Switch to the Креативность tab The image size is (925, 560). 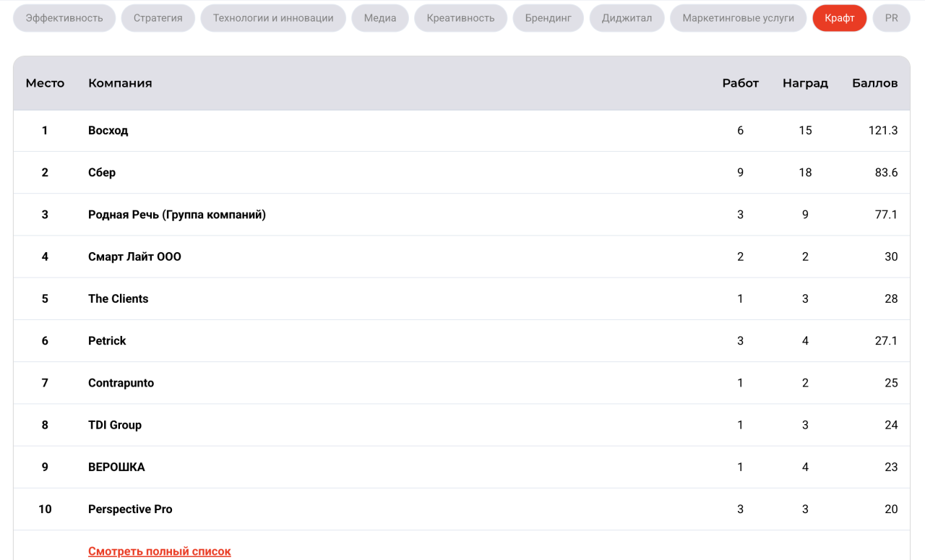pyautogui.click(x=460, y=18)
